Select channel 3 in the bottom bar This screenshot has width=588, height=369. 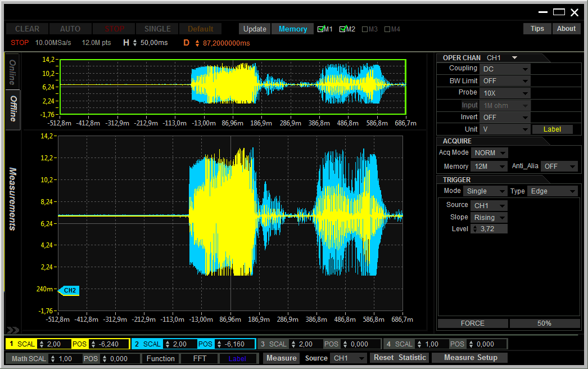[263, 344]
